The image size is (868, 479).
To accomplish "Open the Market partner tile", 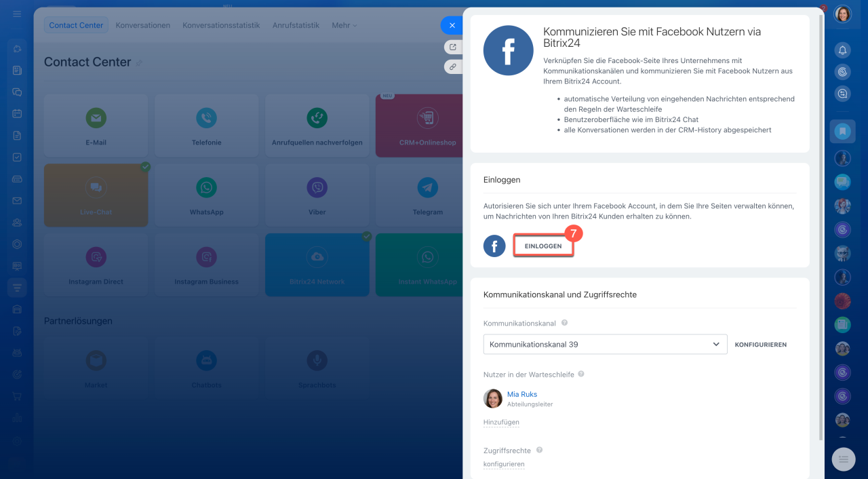I will tap(96, 367).
